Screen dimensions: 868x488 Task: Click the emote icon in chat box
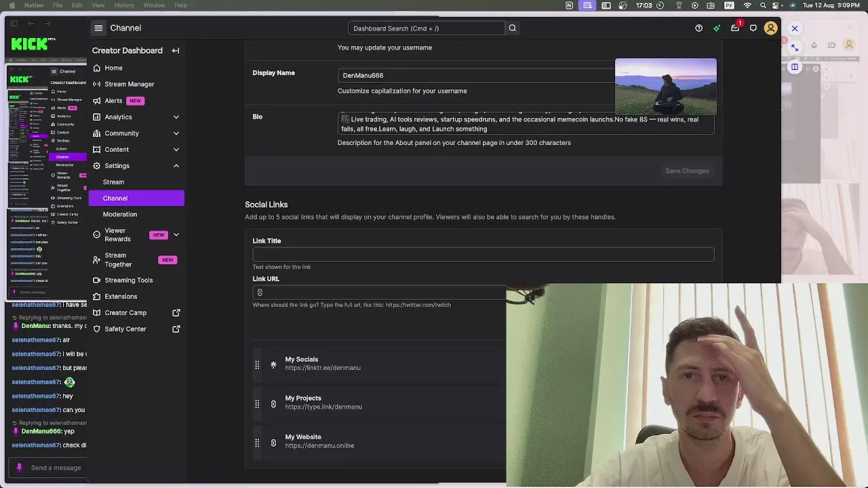pos(19,468)
